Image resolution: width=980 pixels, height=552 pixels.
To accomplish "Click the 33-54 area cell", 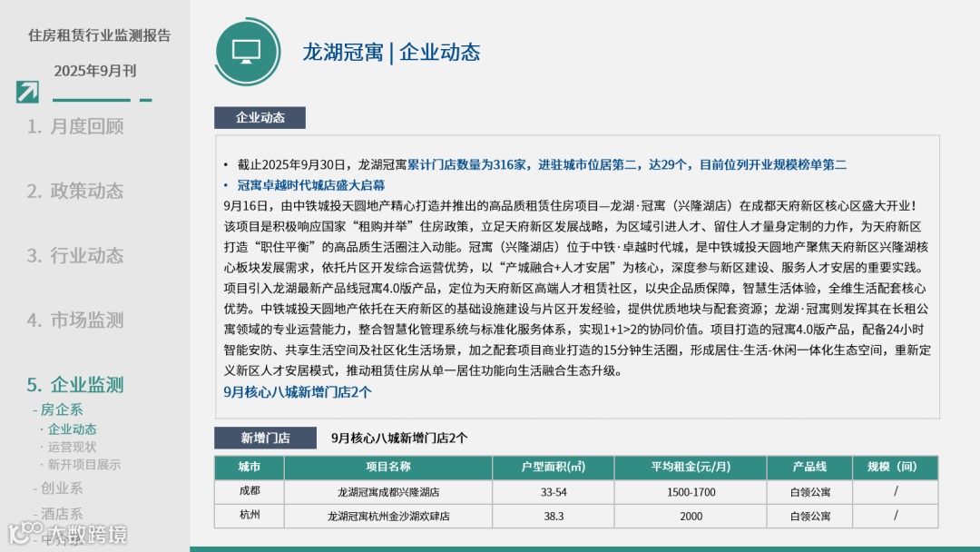I will tap(554, 492).
